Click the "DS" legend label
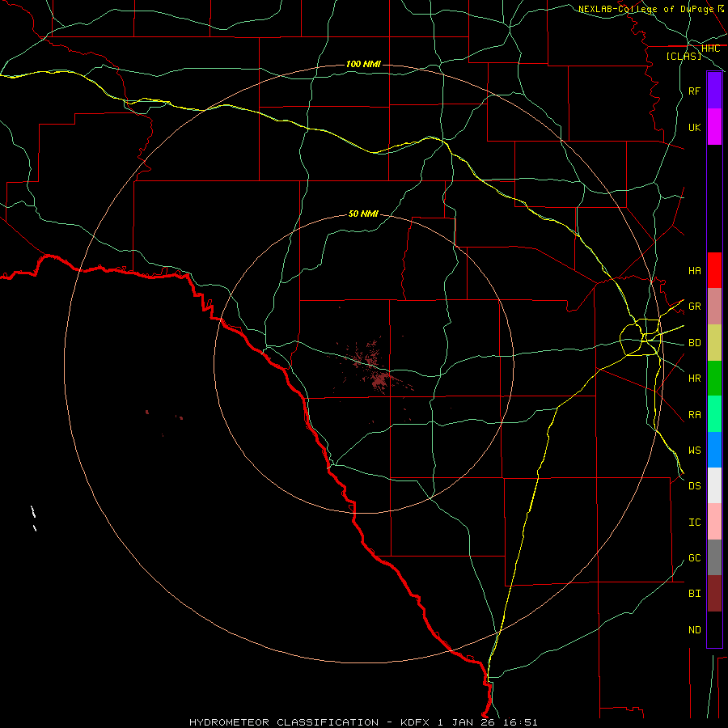728x728 pixels. (x=695, y=486)
